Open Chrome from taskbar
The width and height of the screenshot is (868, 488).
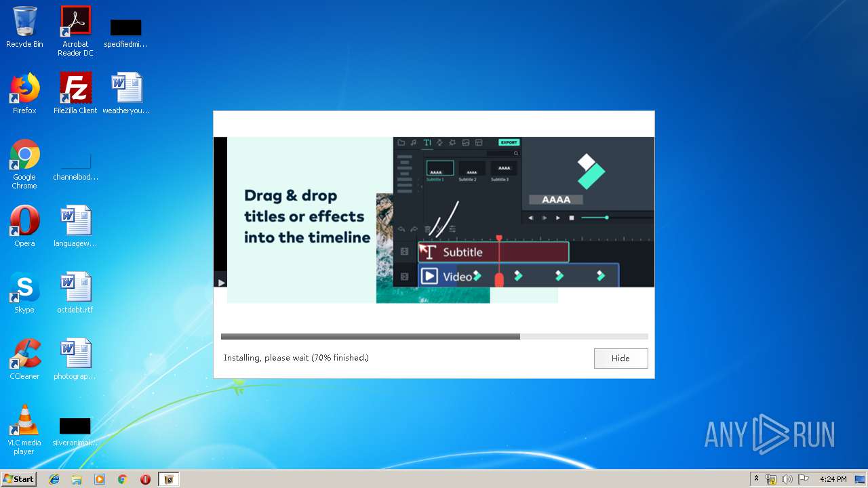123,479
